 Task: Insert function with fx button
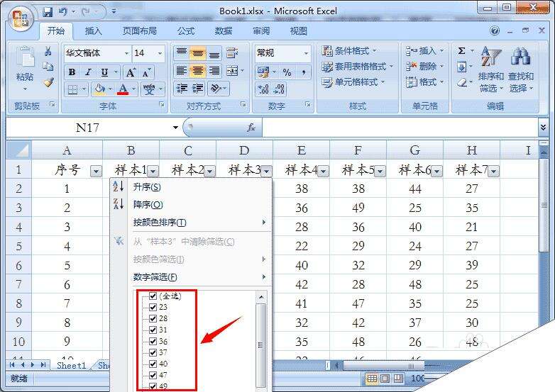pos(251,128)
